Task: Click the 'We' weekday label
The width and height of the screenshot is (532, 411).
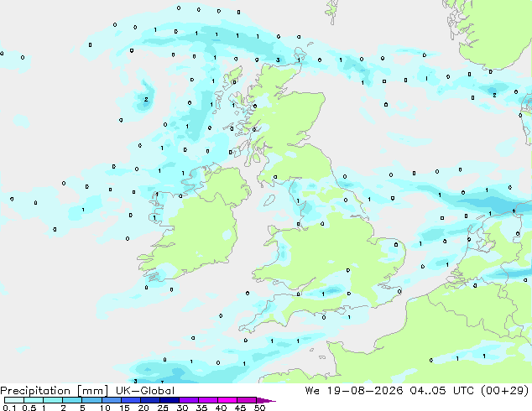Action: (x=312, y=391)
